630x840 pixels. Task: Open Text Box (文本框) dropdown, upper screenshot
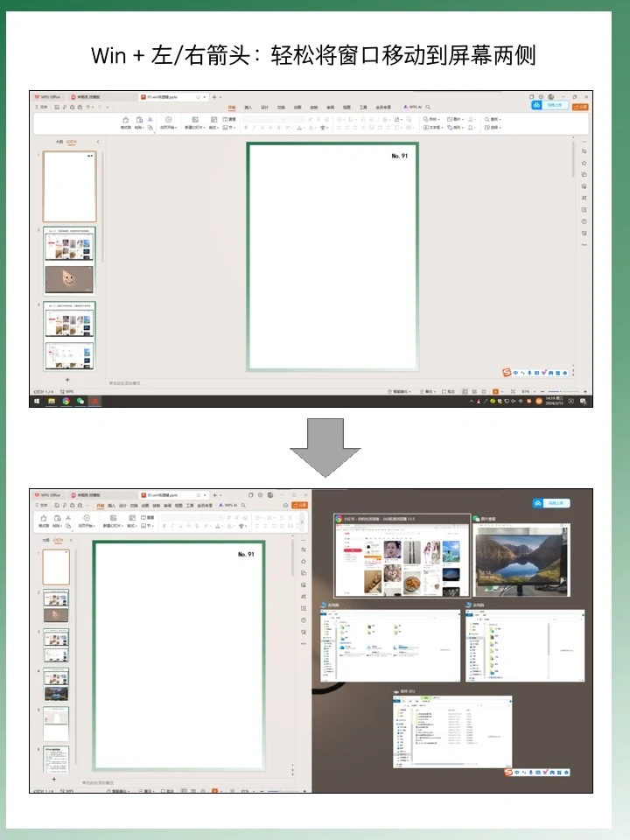433,128
